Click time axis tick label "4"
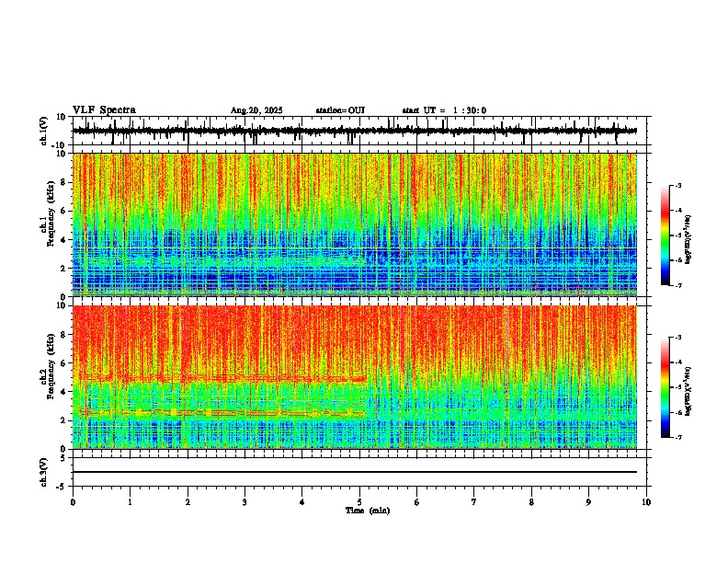This screenshot has height=563, width=728. point(302,502)
